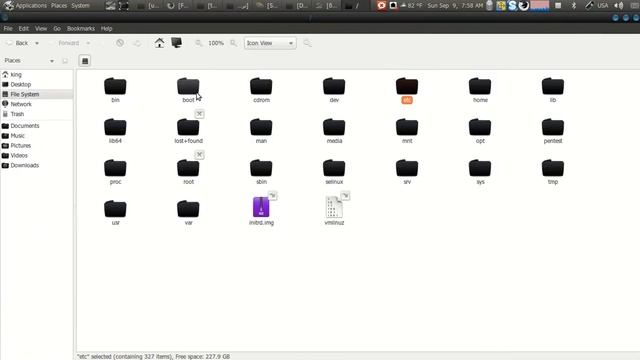Select the opt folder
The image size is (640, 360).
click(480, 127)
